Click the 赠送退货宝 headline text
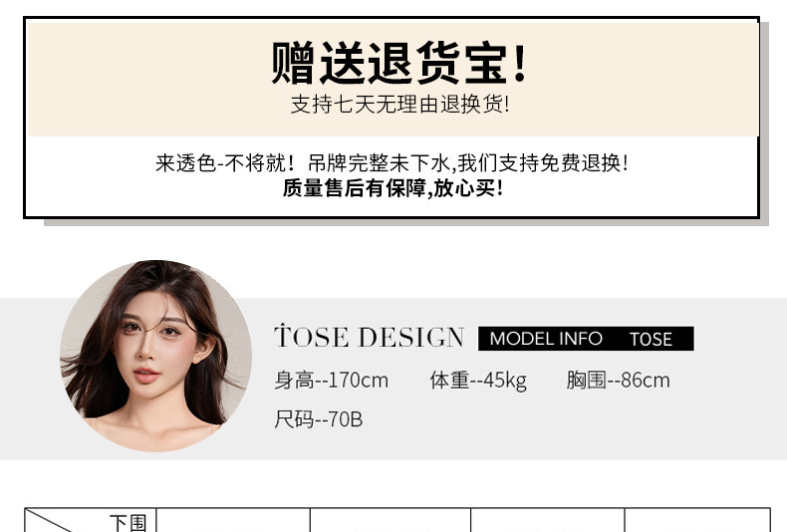 (x=399, y=63)
